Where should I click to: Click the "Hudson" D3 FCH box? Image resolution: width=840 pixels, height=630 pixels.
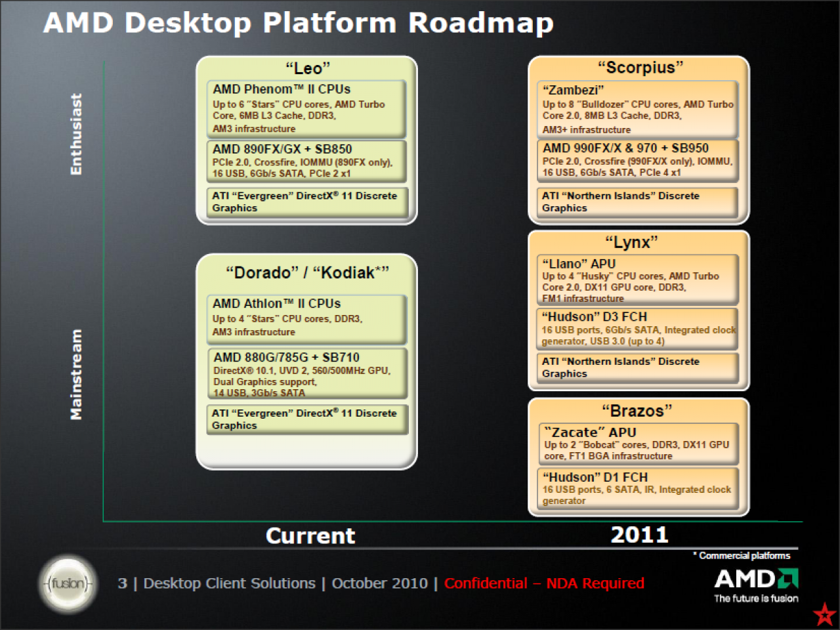(637, 328)
